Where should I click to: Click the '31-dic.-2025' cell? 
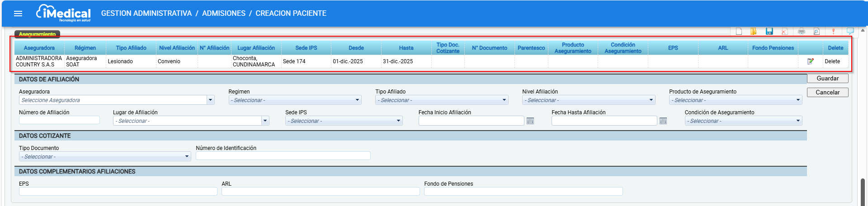[x=406, y=61]
